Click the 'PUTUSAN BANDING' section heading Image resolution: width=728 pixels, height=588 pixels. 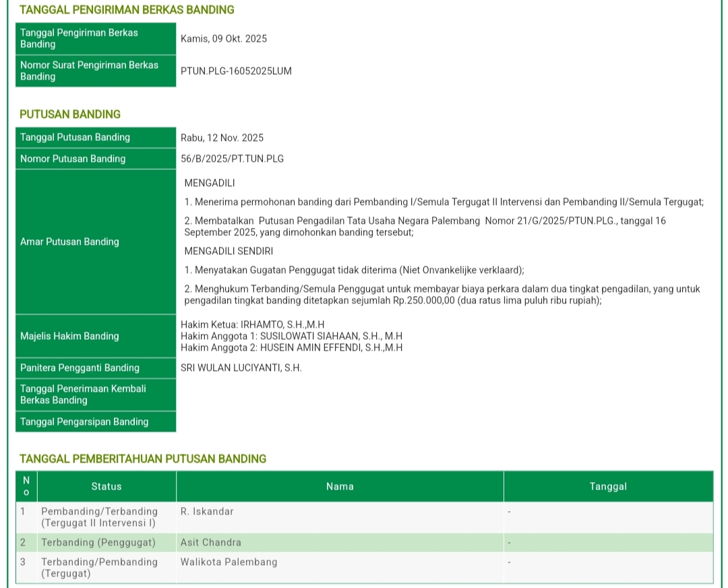coord(70,115)
